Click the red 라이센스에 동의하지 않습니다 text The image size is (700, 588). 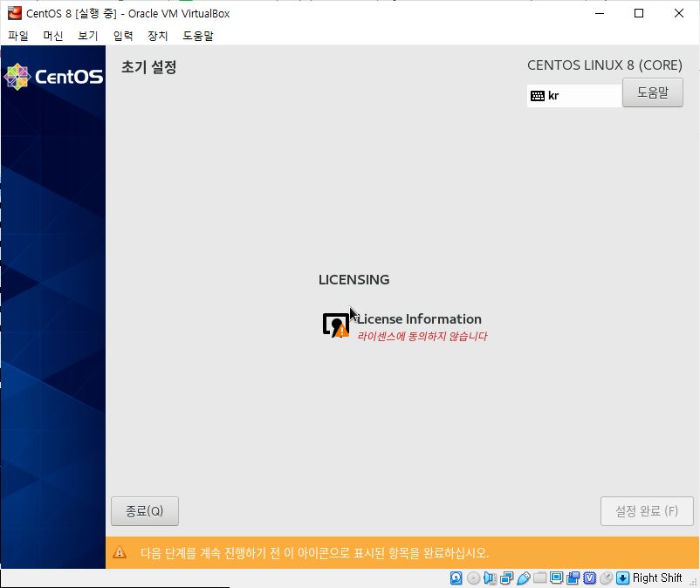[x=422, y=336]
